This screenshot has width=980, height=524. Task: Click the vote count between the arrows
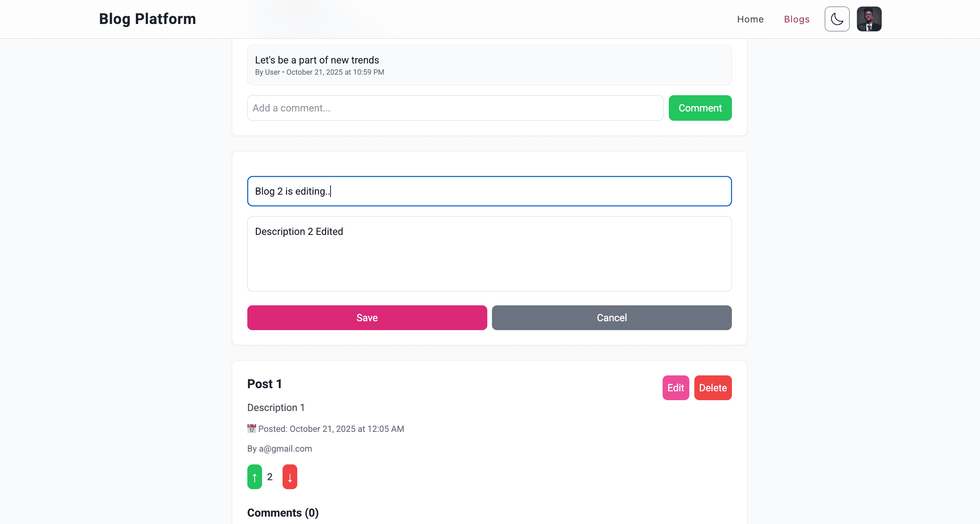point(269,476)
